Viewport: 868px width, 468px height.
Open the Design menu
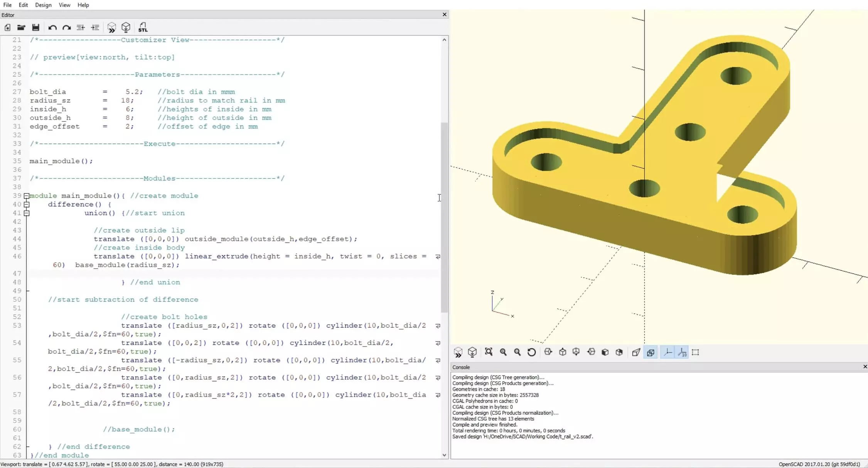tap(43, 5)
